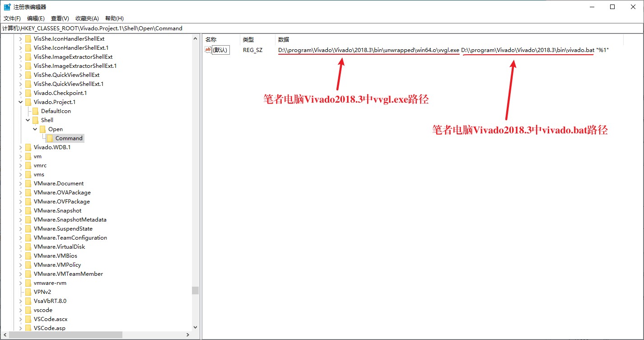Expand the VisShe.ImageExtractorShellExt key

(20, 57)
